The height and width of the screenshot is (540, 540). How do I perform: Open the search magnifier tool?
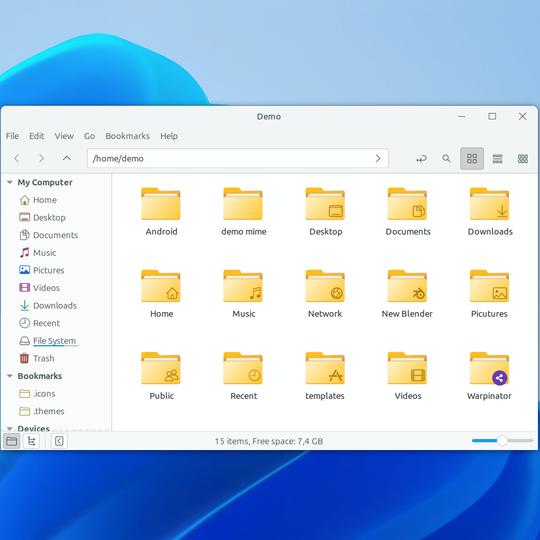click(x=446, y=159)
